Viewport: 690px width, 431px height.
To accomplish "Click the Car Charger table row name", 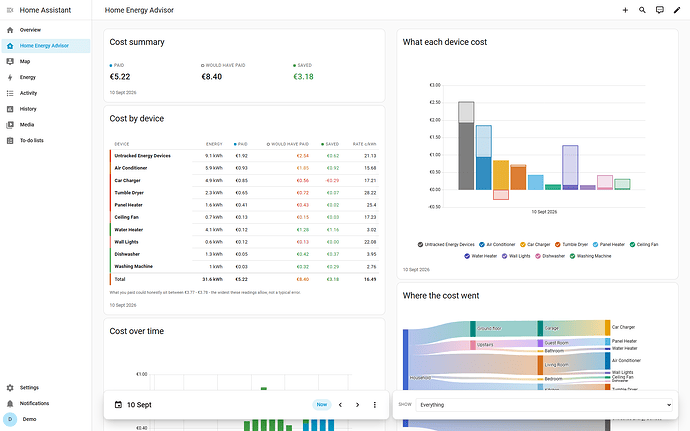I will [x=127, y=181].
